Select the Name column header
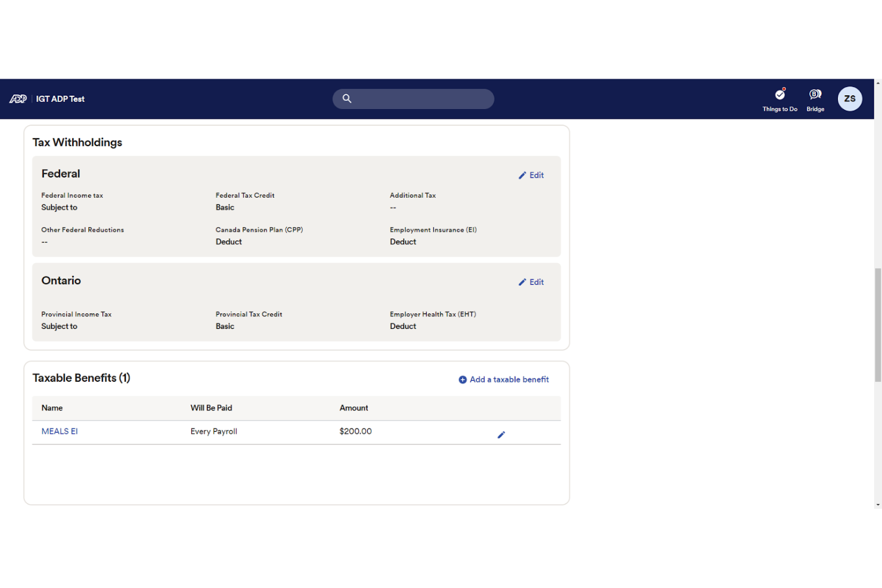The width and height of the screenshot is (882, 588). click(52, 408)
